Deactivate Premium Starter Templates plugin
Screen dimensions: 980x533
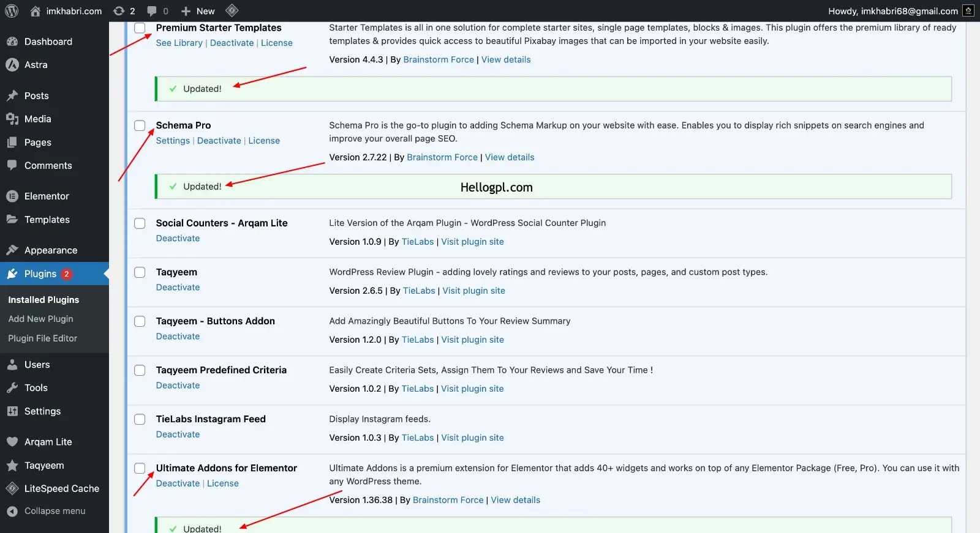(x=232, y=43)
